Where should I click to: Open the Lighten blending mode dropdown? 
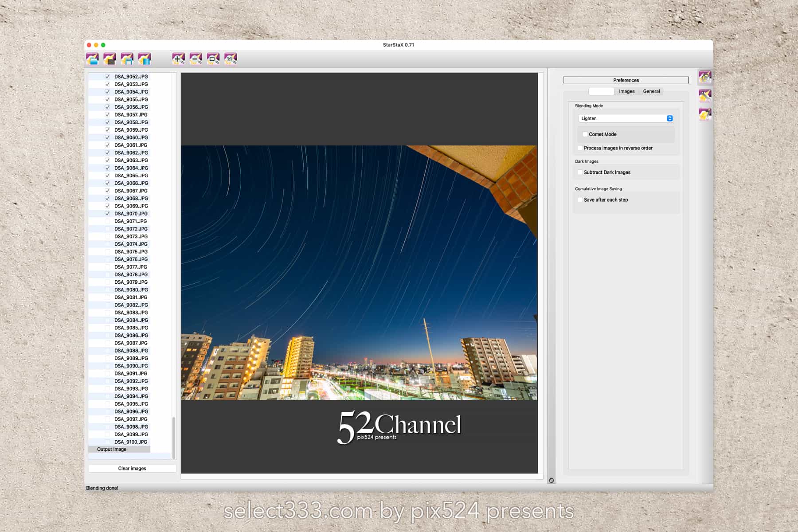pos(626,118)
